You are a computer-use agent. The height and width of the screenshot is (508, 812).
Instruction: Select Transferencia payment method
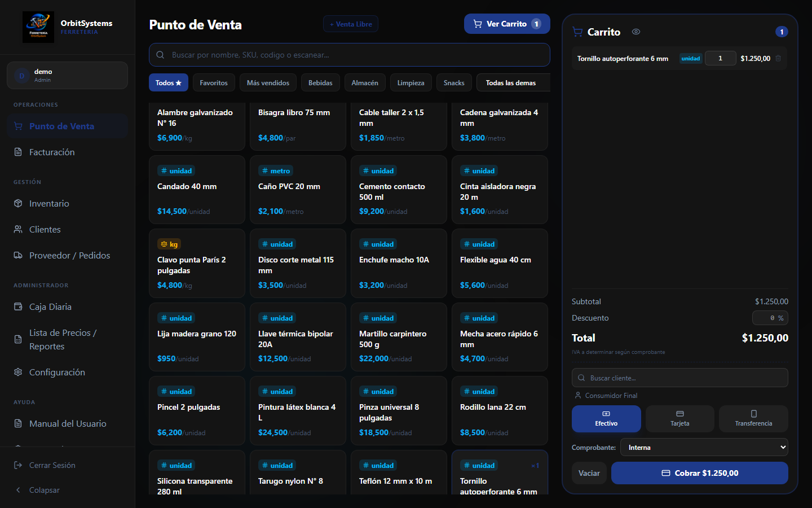tap(753, 419)
